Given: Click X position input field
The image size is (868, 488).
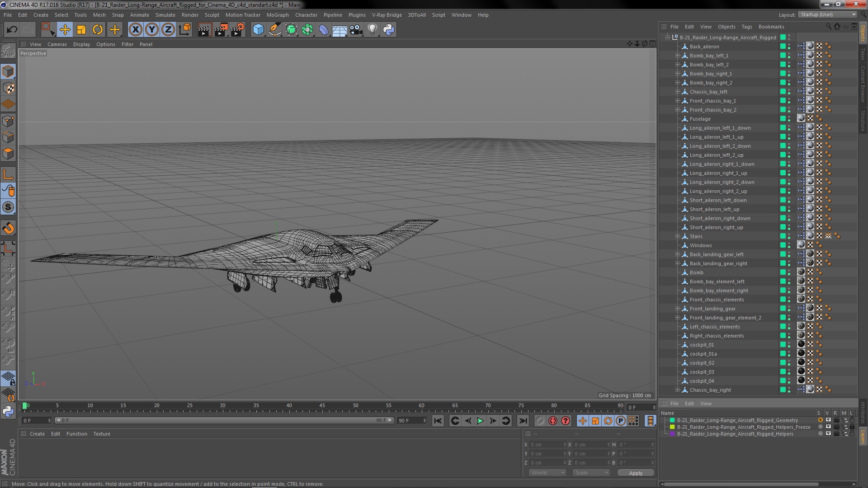Looking at the screenshot, I should tap(547, 445).
